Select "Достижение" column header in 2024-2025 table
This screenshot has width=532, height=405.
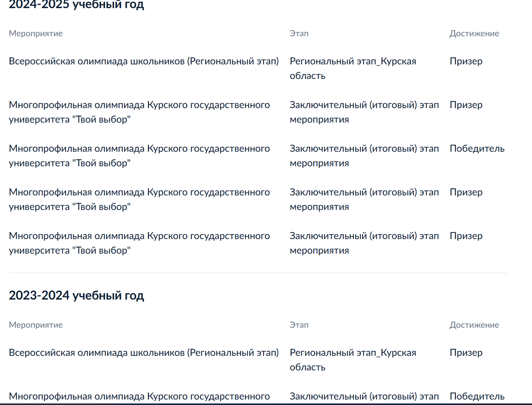[474, 34]
